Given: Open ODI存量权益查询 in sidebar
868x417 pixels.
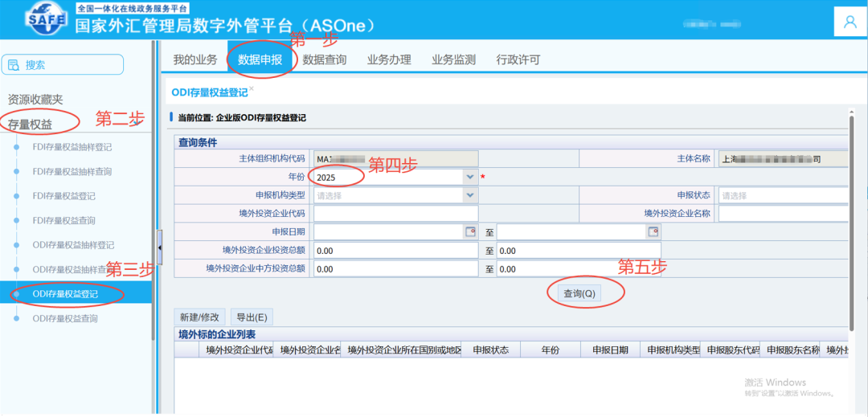Looking at the screenshot, I should [x=65, y=319].
